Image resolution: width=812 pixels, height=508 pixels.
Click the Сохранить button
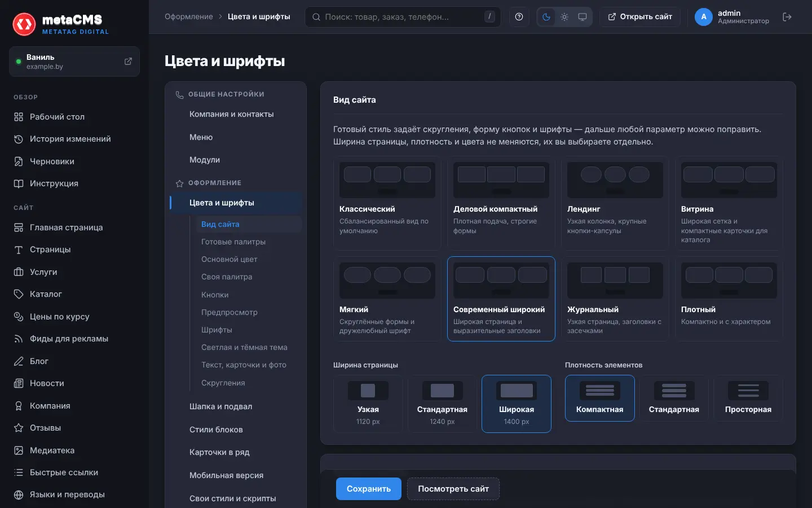click(x=369, y=489)
